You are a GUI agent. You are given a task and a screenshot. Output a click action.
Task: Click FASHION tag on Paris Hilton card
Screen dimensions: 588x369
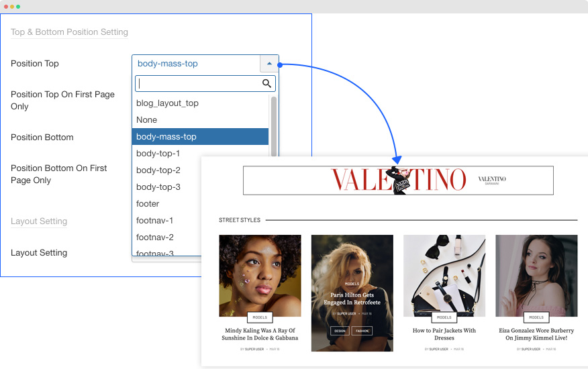click(x=362, y=331)
